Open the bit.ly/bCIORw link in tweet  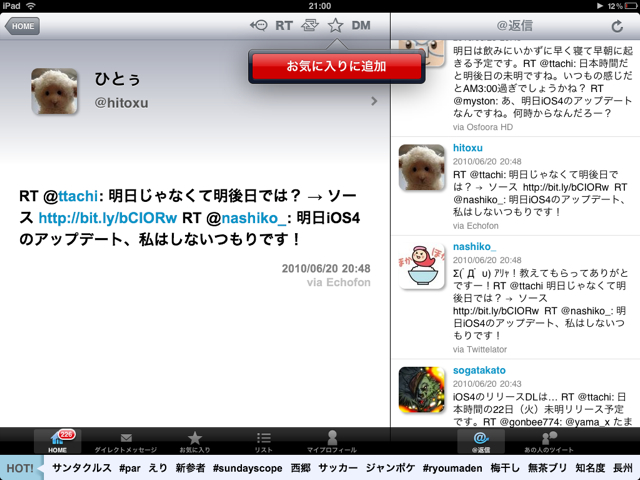pos(108,217)
